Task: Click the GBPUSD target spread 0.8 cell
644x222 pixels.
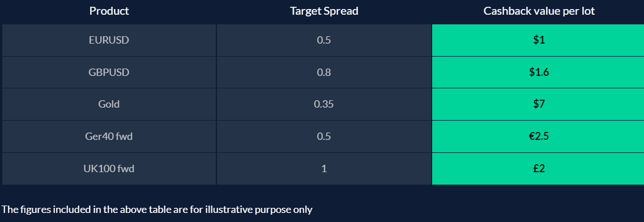Action: click(x=324, y=72)
